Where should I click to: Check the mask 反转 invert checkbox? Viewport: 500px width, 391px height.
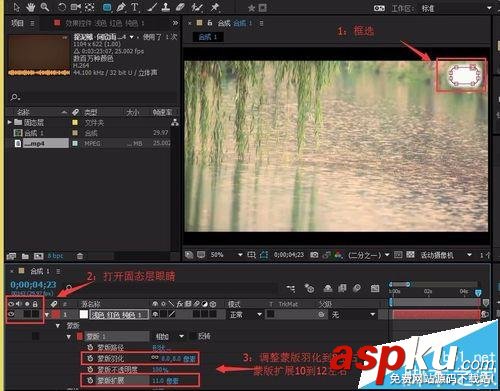tap(193, 336)
